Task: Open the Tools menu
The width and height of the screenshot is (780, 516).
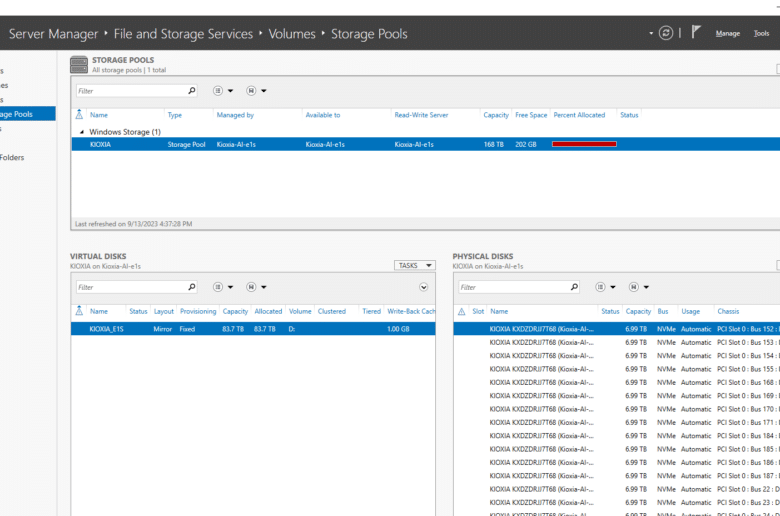Action: [761, 33]
